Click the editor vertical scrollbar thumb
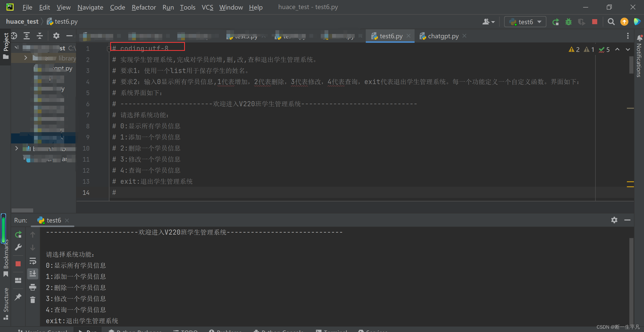Screen dimensions: 644x332 click(x=631, y=65)
